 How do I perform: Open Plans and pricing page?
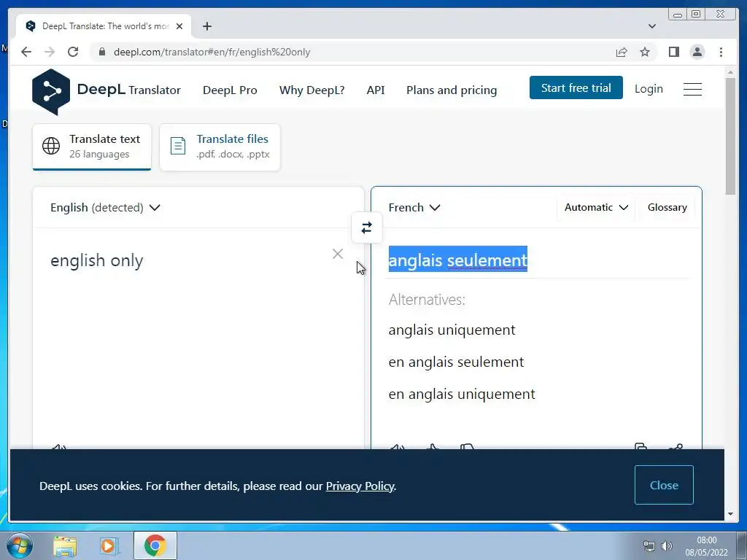click(x=452, y=90)
